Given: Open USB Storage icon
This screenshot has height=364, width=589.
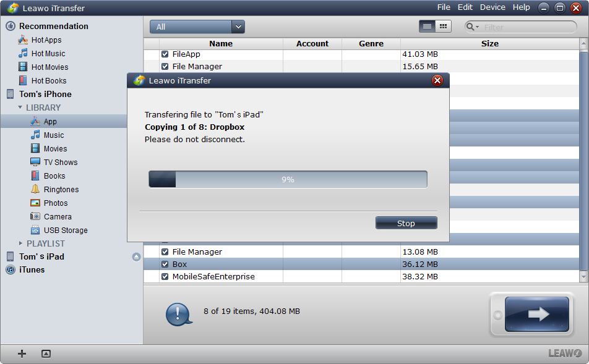Looking at the screenshot, I should click(35, 230).
